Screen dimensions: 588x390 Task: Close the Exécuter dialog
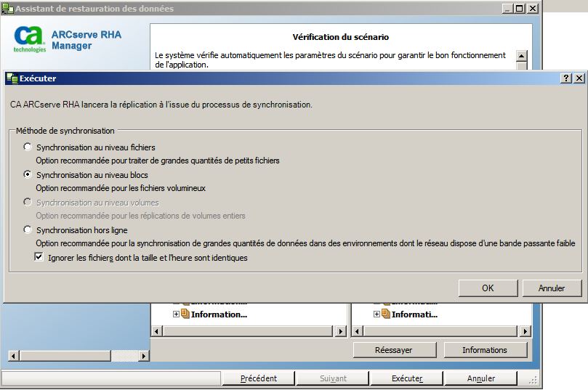click(x=579, y=78)
